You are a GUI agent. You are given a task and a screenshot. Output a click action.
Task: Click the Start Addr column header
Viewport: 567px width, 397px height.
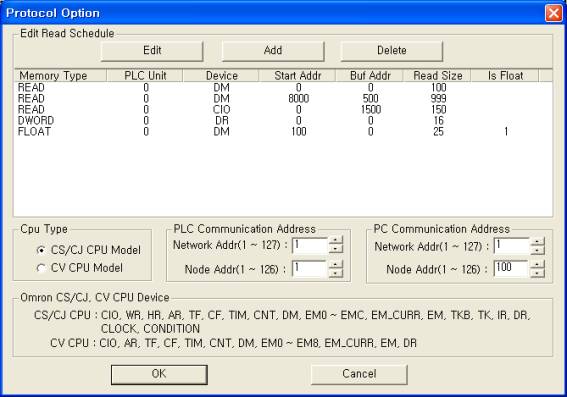pyautogui.click(x=297, y=76)
